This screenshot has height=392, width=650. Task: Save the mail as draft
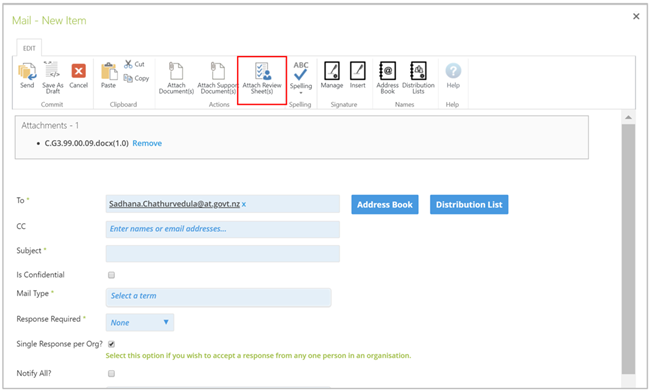coord(53,77)
